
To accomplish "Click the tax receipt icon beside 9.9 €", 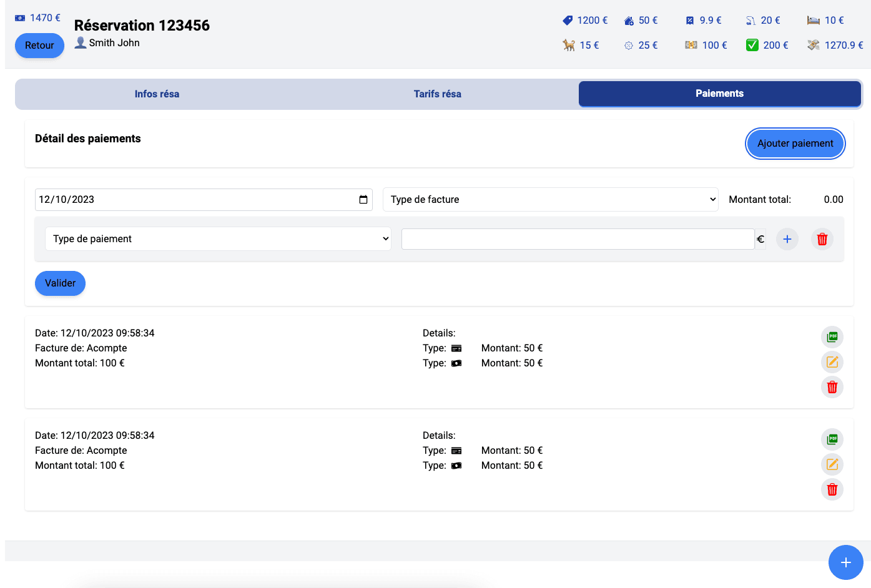I will 690,21.
